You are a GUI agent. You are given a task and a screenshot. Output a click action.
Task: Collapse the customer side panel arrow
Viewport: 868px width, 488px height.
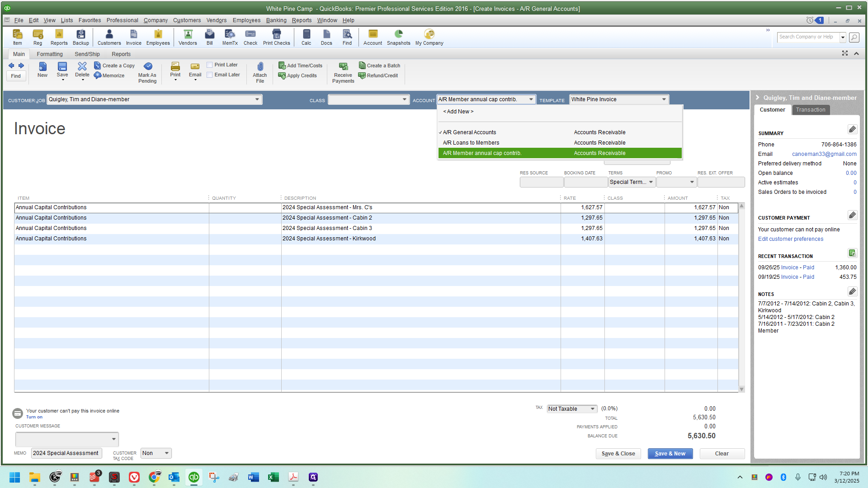click(x=758, y=98)
